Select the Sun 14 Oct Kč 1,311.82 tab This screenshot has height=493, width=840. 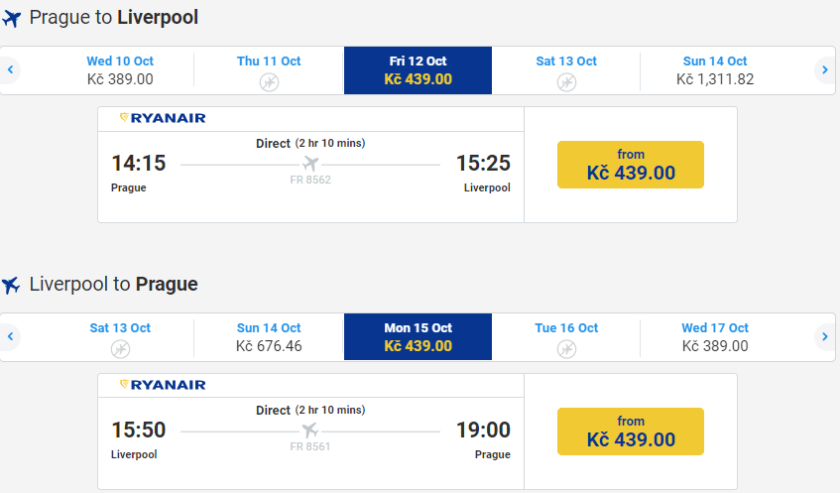(x=714, y=70)
